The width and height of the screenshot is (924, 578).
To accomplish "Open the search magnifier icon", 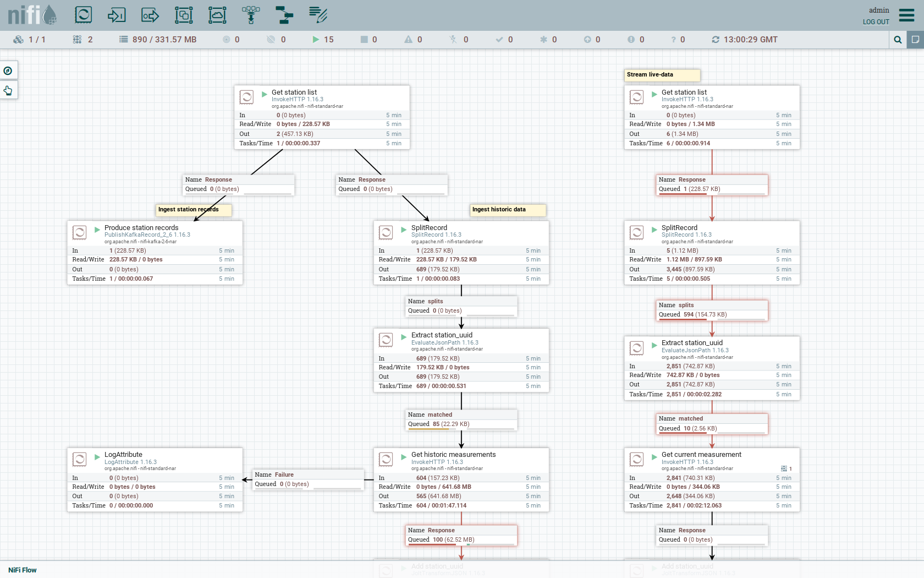I will [x=898, y=40].
